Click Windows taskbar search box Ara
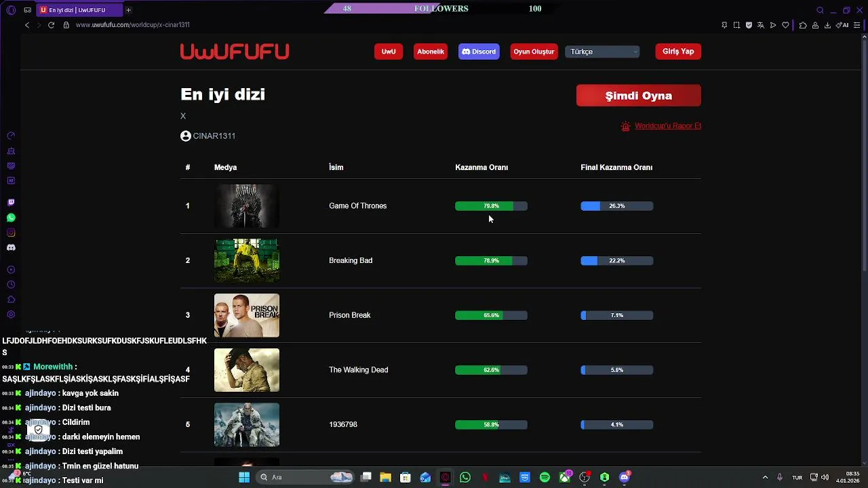The height and width of the screenshot is (488, 868). coord(305,477)
